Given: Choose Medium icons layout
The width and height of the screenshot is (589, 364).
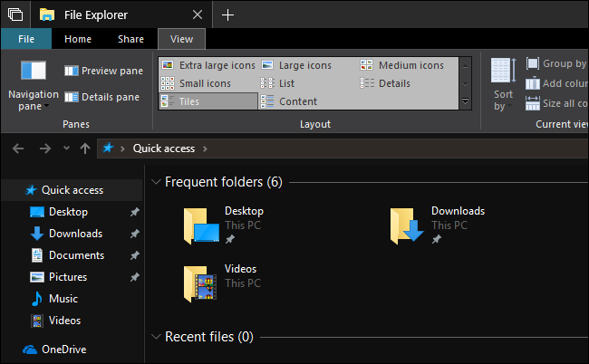Looking at the screenshot, I should (x=402, y=65).
